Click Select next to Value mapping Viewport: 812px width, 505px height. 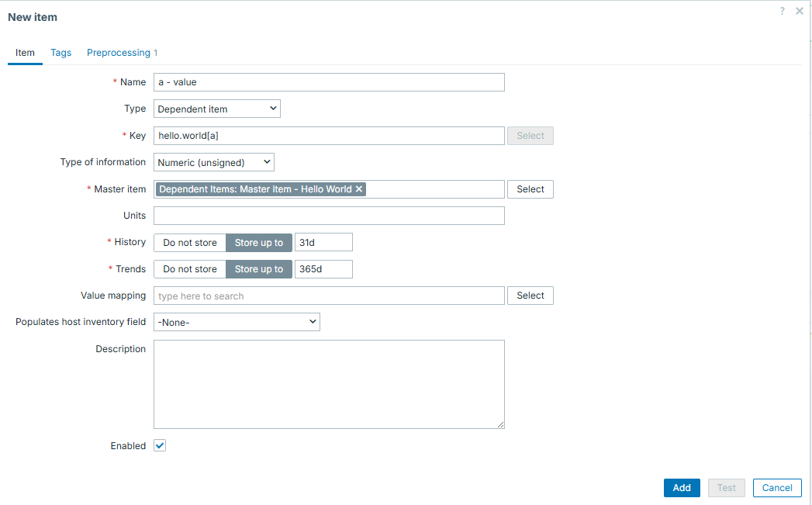530,296
